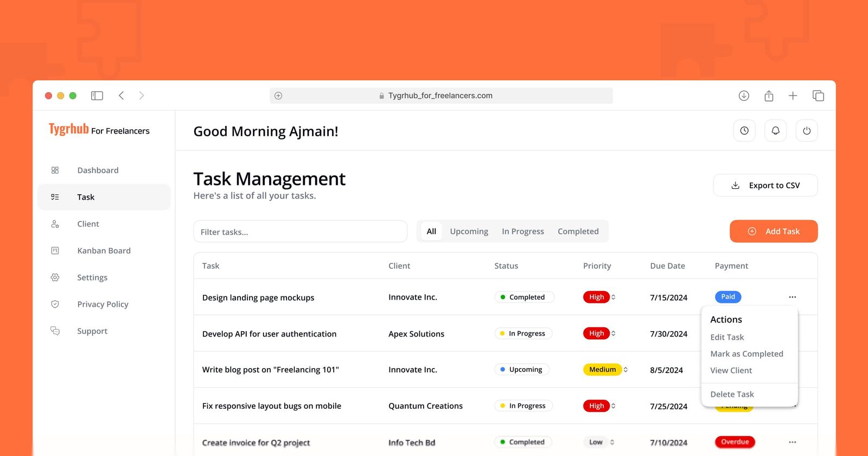Click the Paid payment badge
This screenshot has width=868, height=456.
728,297
